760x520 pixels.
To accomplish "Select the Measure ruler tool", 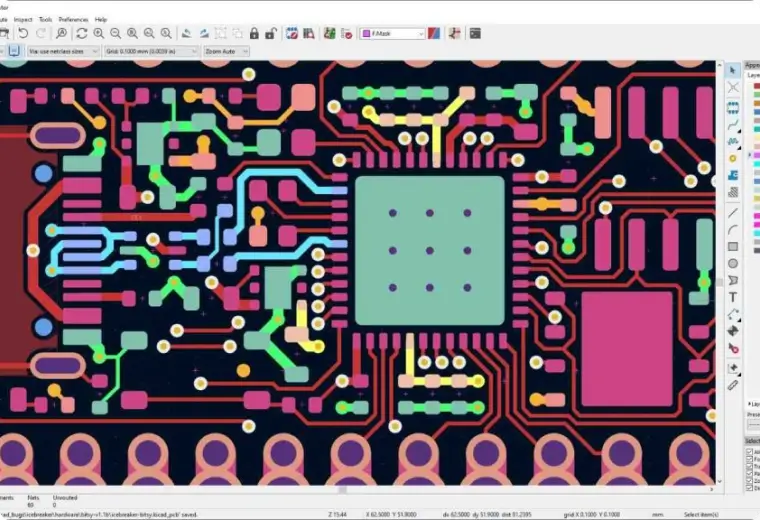I will [x=733, y=385].
